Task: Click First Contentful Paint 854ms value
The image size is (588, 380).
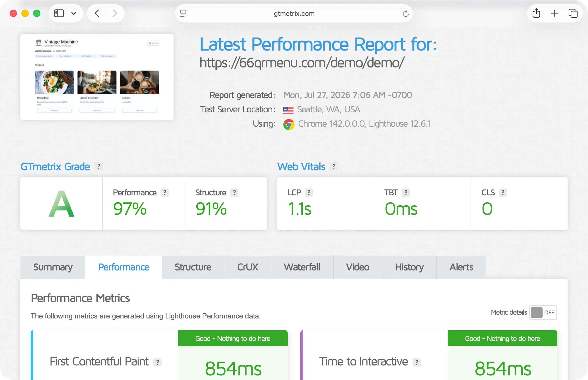Action: 233,369
